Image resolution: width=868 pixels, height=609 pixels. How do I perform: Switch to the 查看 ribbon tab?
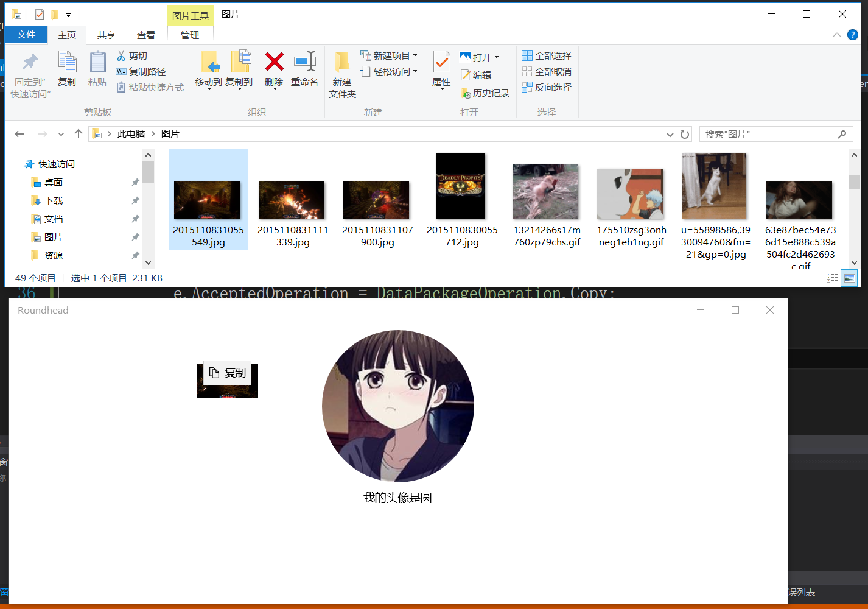click(146, 35)
